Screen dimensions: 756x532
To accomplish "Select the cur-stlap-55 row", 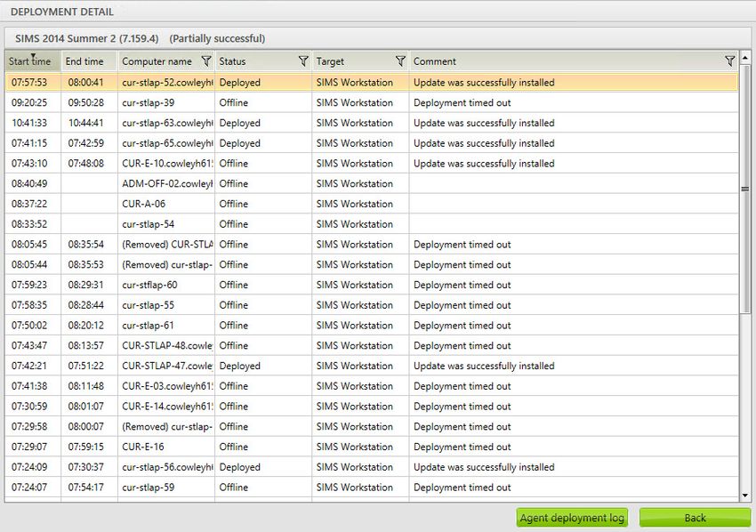I will pos(372,305).
